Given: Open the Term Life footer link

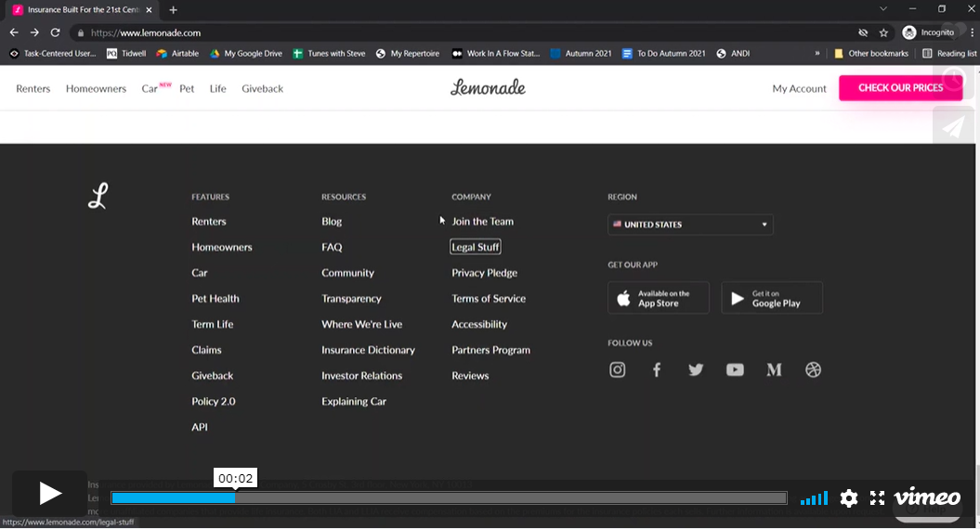Looking at the screenshot, I should (213, 324).
